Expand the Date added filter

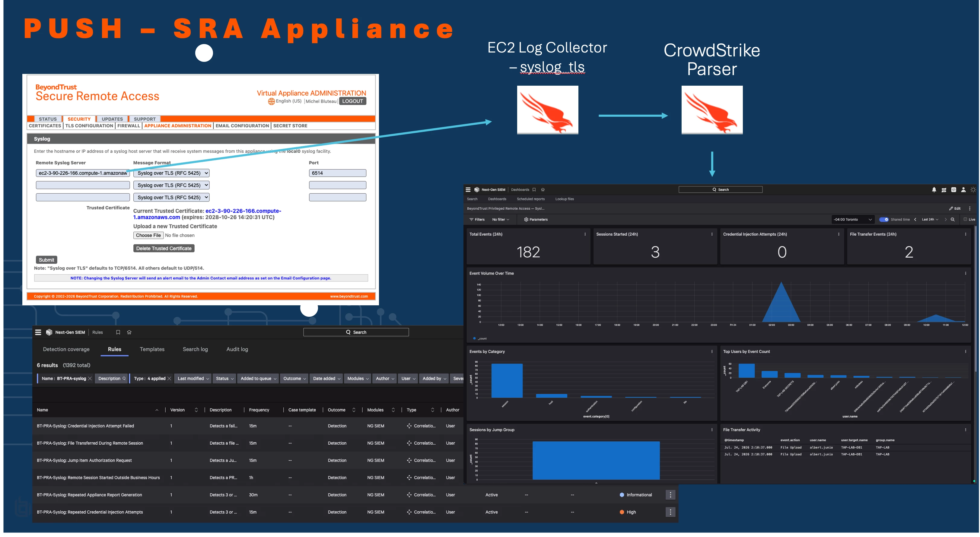(326, 379)
